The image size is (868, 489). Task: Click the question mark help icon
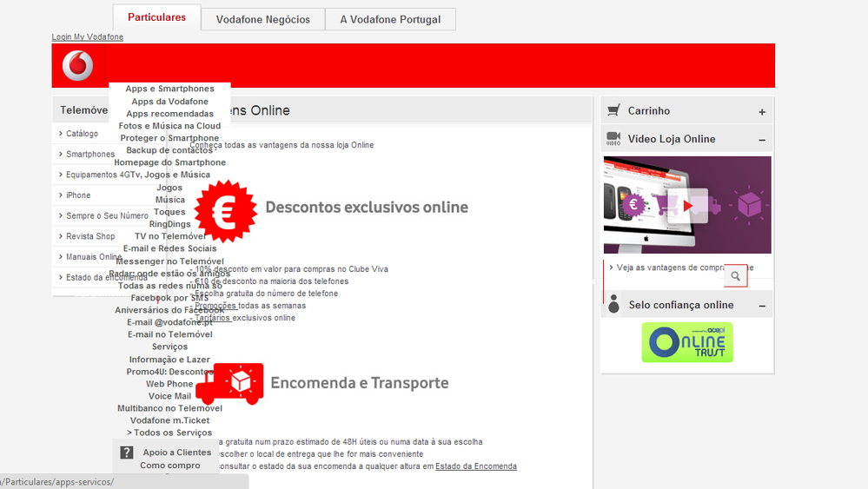coord(127,453)
